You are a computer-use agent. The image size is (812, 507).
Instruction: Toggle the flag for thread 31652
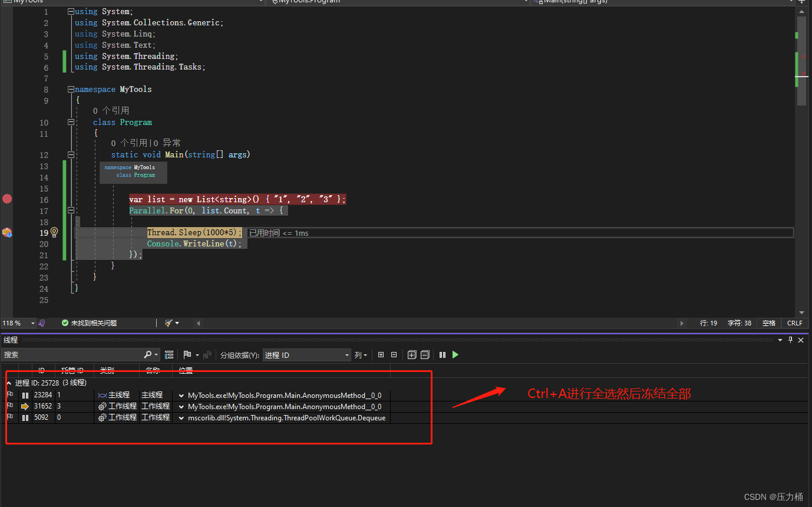point(9,407)
